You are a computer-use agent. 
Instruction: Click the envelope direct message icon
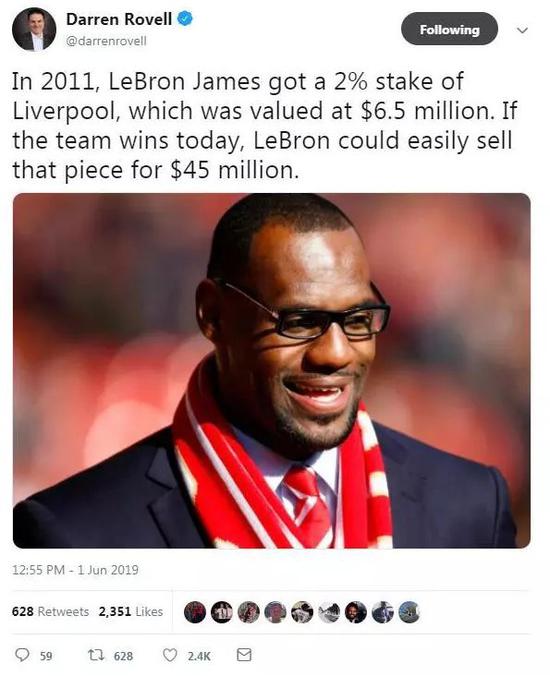point(244,655)
